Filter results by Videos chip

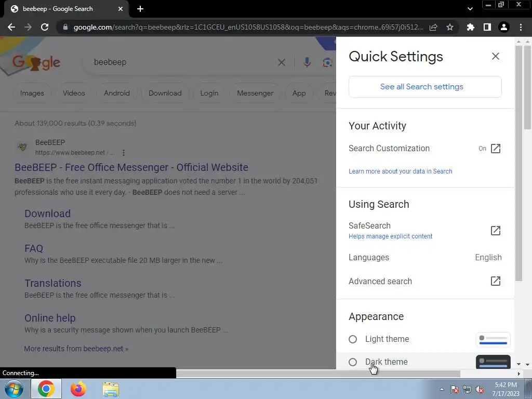coord(74,93)
